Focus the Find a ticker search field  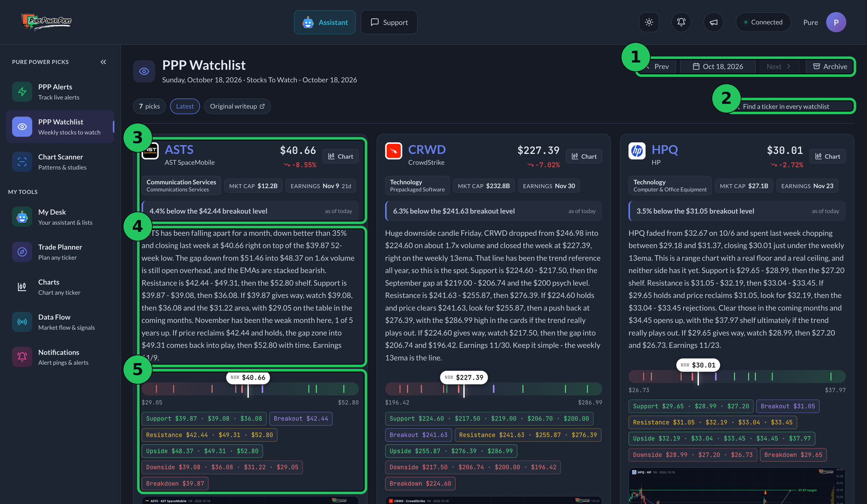coord(793,106)
